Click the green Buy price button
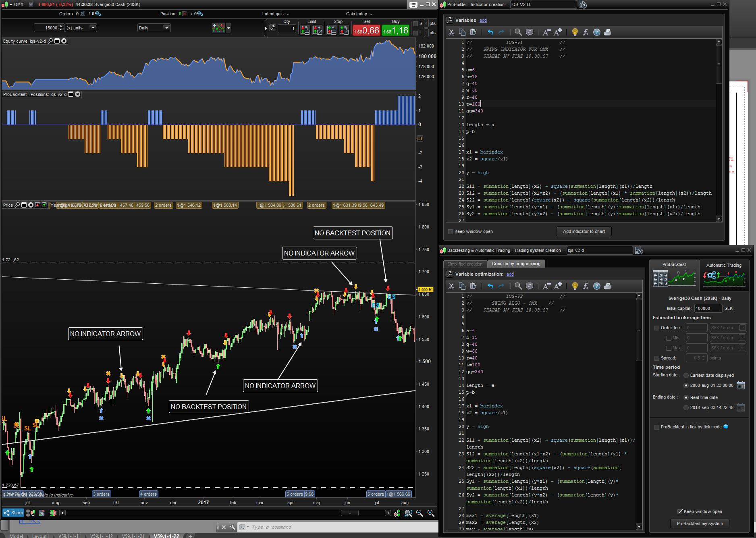The image size is (756, 538). tap(396, 31)
